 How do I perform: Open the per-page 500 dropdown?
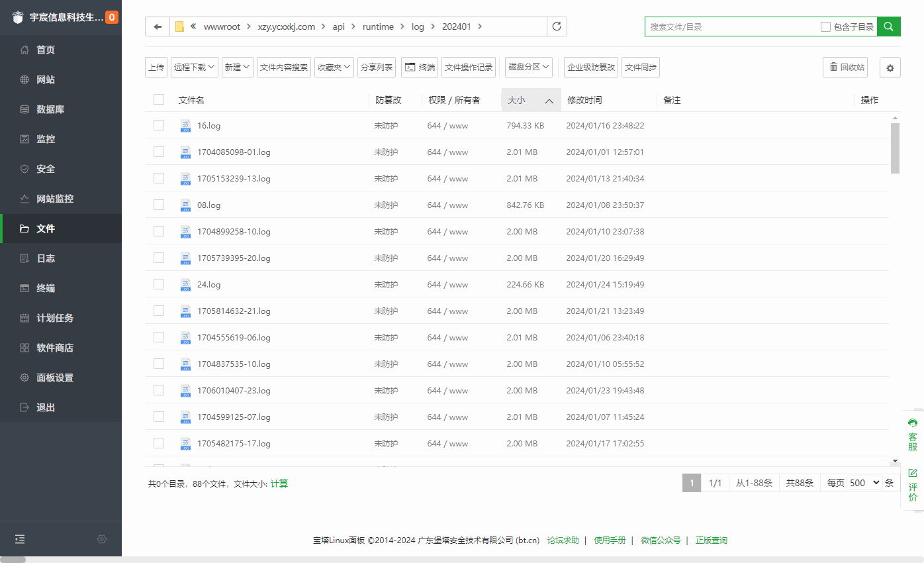[x=865, y=483]
